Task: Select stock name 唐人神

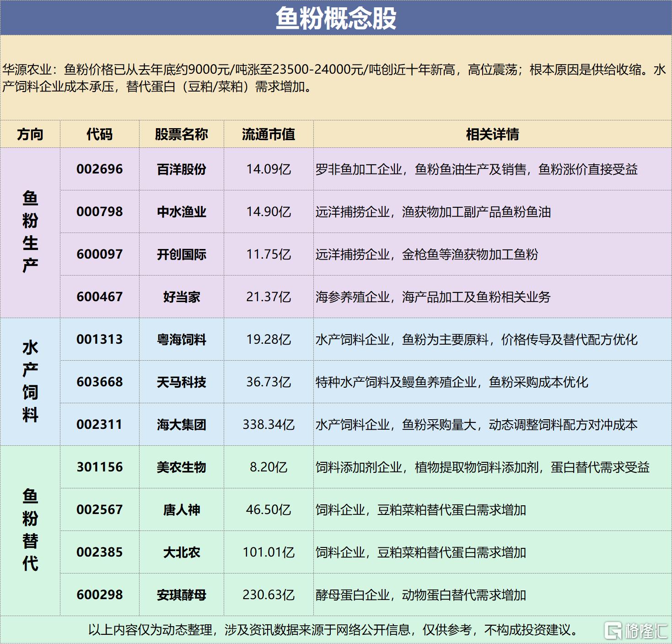Action: 182,510
